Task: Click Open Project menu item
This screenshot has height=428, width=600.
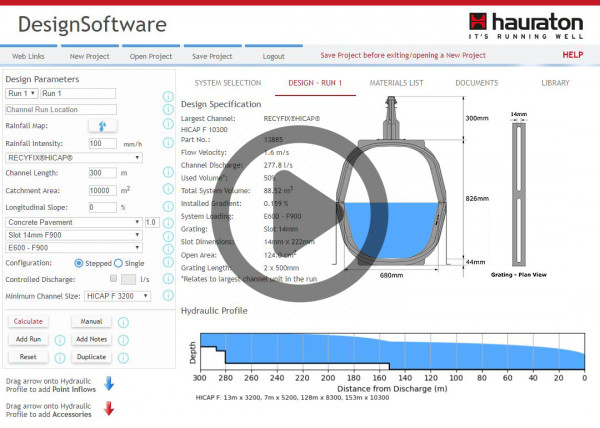Action: click(151, 56)
